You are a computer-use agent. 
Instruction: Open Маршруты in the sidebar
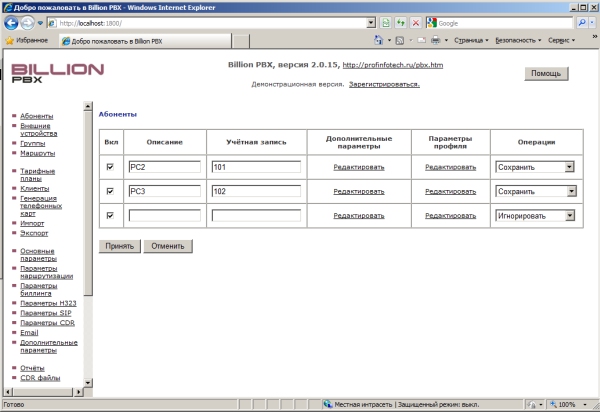pos(38,153)
